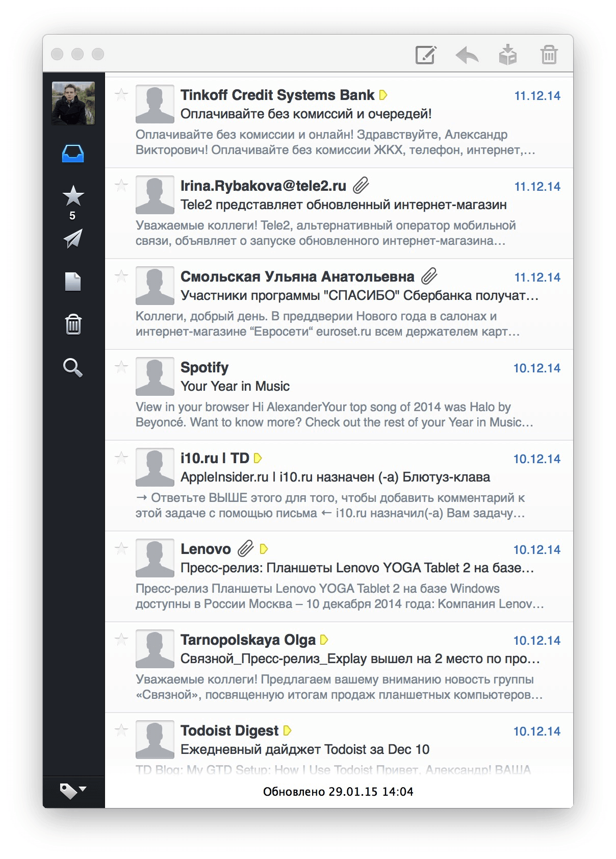Open Spotify 'Your Year in Music' email
The image size is (616, 859).
pyautogui.click(x=339, y=395)
